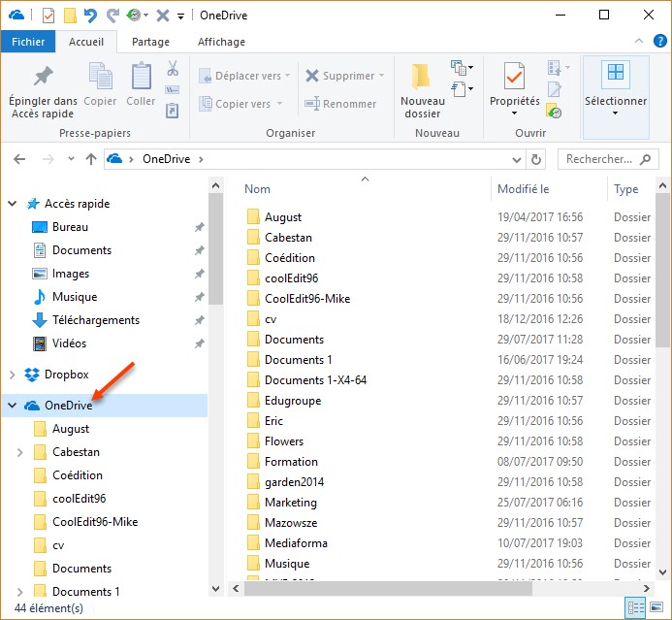Click the undo icon in title bar
The image size is (672, 620).
pyautogui.click(x=90, y=16)
